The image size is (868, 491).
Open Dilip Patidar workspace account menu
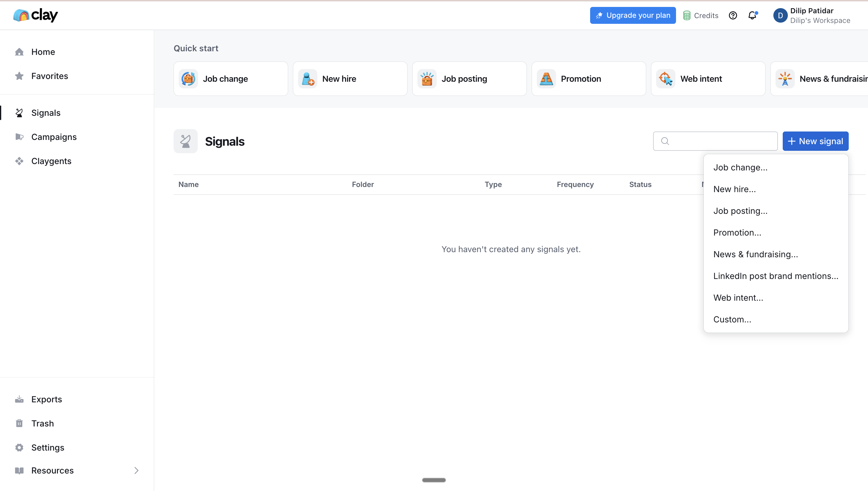812,15
